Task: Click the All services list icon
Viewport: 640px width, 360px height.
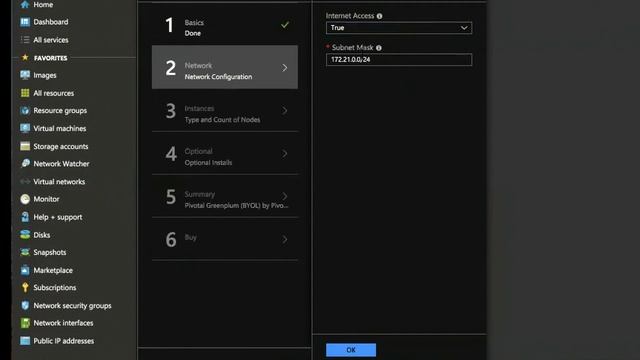Action: click(25, 40)
